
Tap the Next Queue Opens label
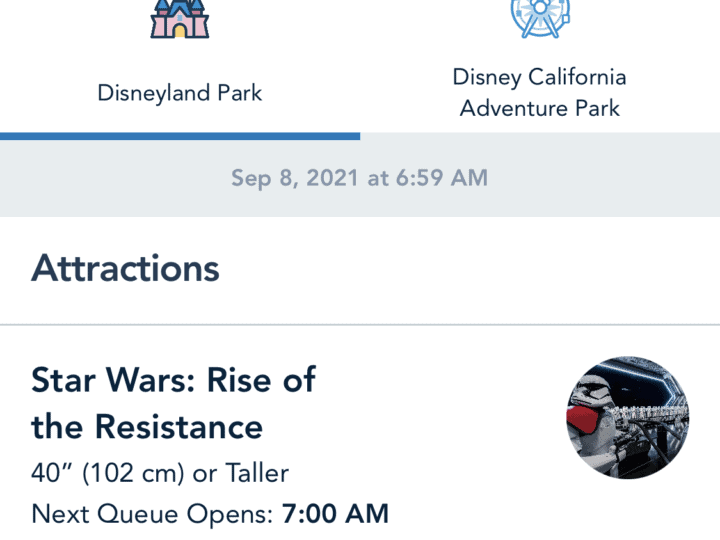152,514
